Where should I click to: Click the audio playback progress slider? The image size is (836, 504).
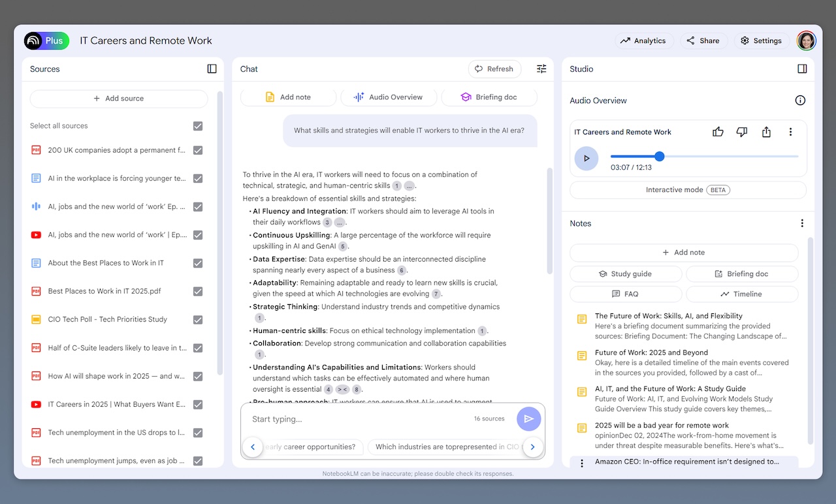(x=659, y=156)
